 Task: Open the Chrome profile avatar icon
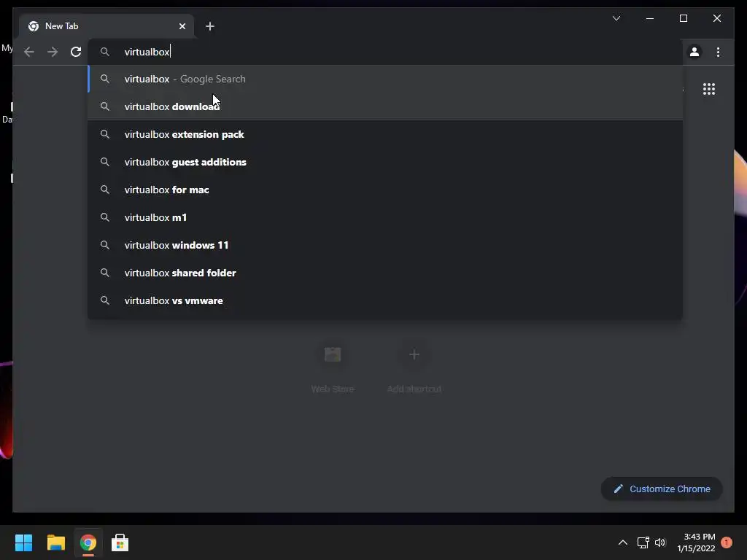694,52
